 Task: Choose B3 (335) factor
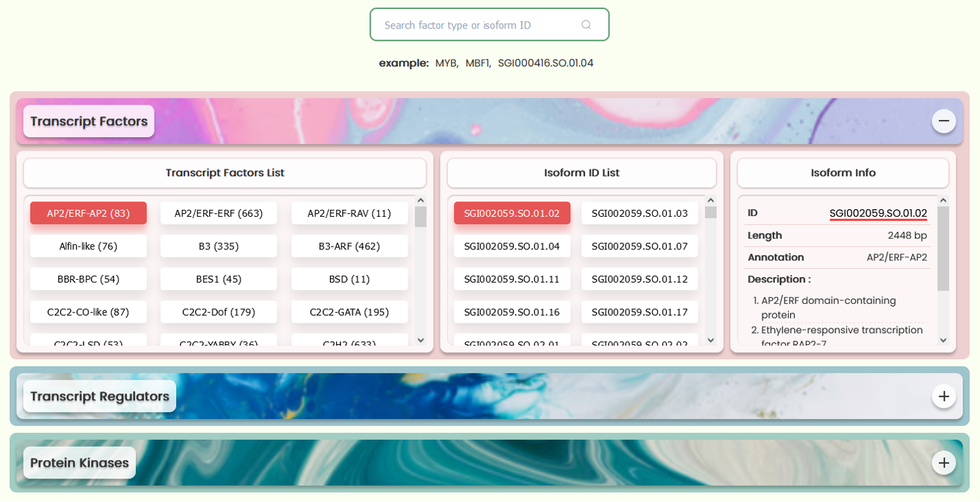coord(218,246)
